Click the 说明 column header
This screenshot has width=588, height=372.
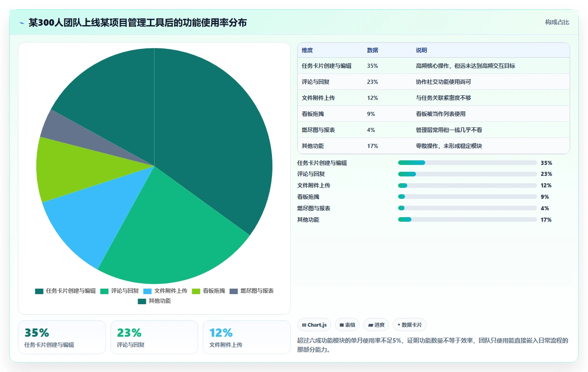(x=422, y=50)
